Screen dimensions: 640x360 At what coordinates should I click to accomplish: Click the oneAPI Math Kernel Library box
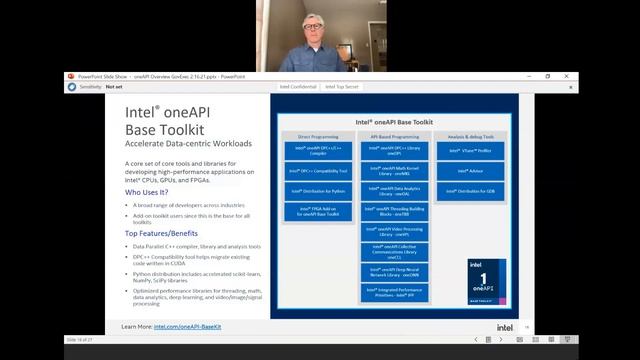pos(394,171)
